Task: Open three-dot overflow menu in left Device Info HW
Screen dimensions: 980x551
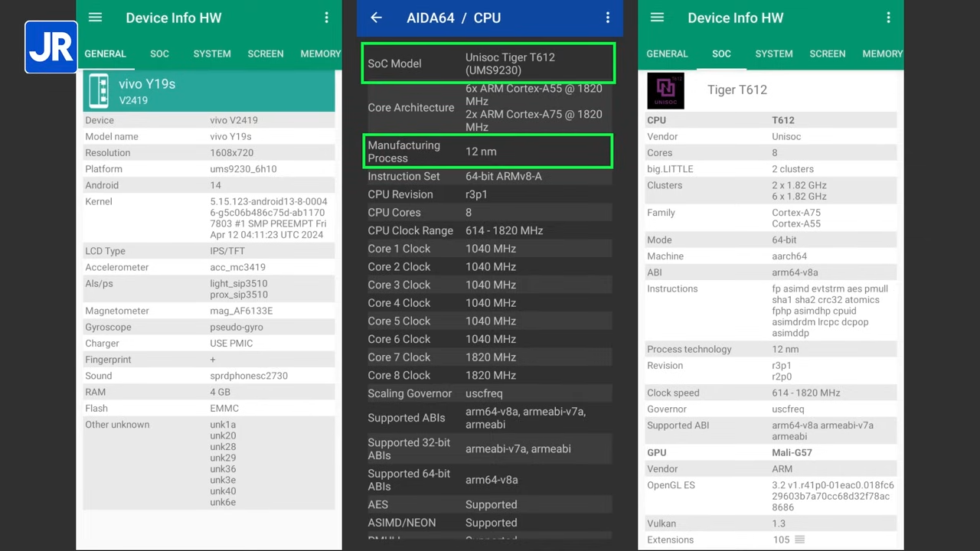Action: point(326,18)
